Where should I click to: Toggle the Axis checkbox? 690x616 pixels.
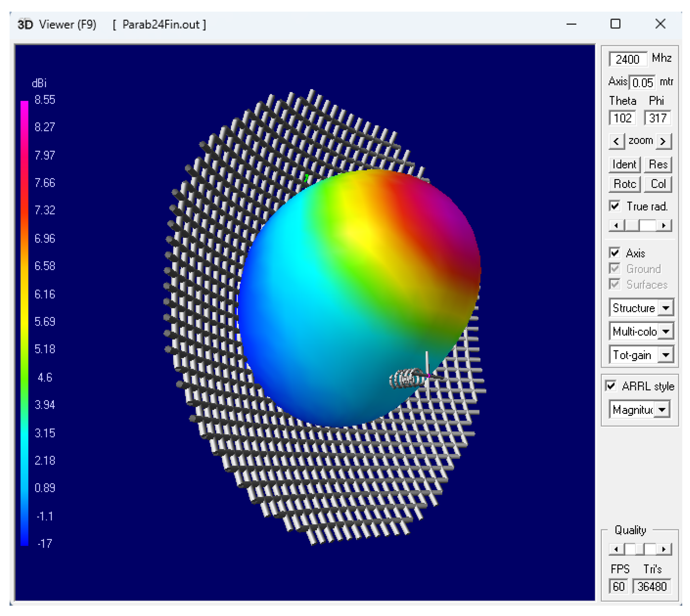click(x=614, y=253)
